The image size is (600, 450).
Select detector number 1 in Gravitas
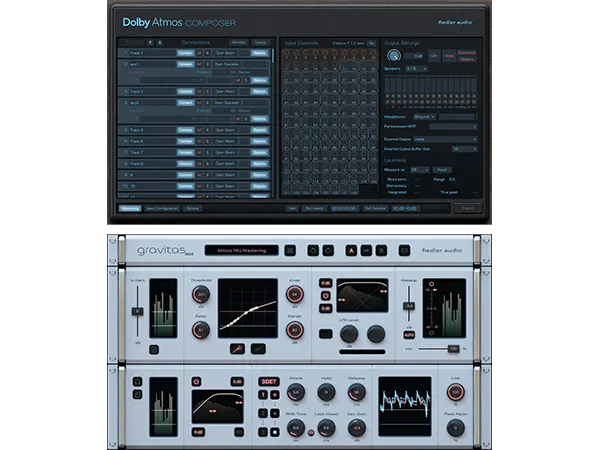[x=263, y=395]
